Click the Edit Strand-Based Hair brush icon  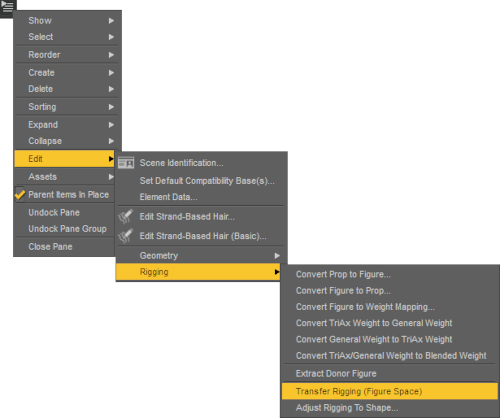tap(126, 216)
